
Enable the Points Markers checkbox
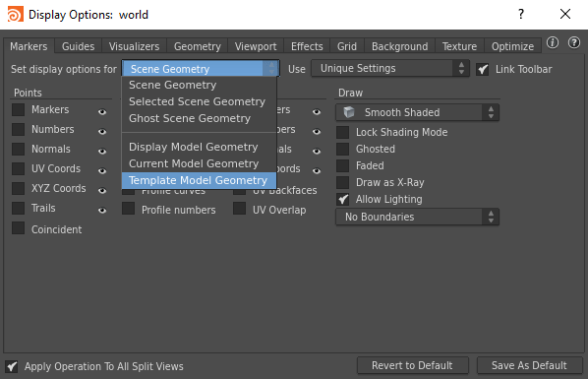coord(18,109)
